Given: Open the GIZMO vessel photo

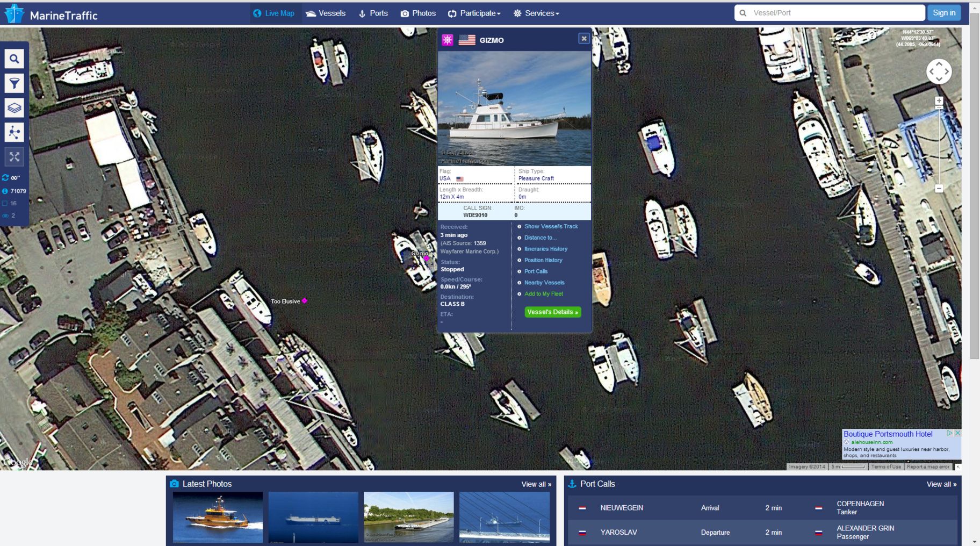Looking at the screenshot, I should coord(514,109).
